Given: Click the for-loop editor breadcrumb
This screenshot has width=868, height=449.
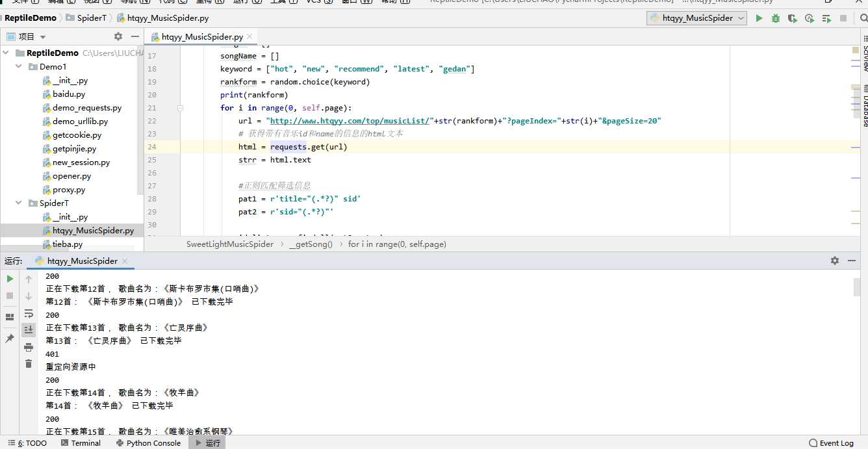Looking at the screenshot, I should click(x=397, y=244).
